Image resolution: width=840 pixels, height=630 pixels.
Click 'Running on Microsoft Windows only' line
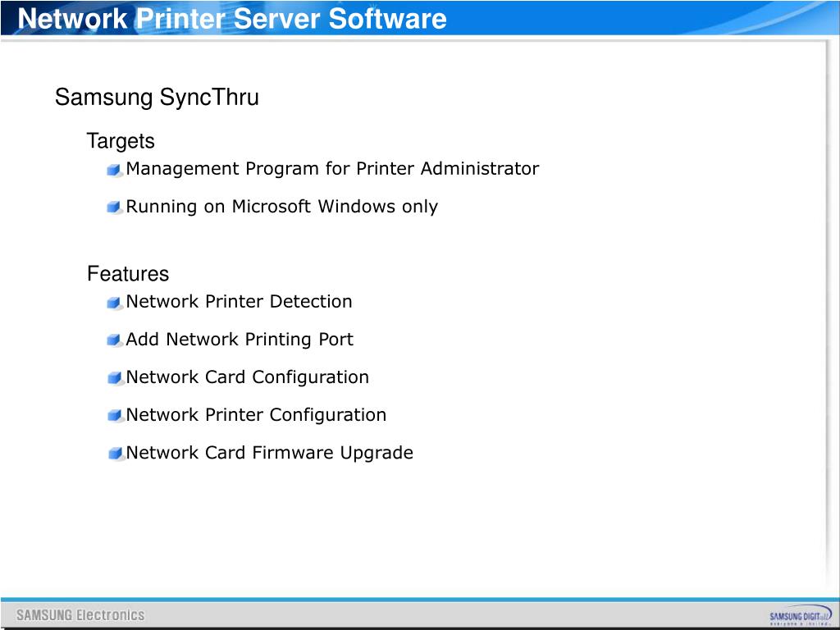282,207
